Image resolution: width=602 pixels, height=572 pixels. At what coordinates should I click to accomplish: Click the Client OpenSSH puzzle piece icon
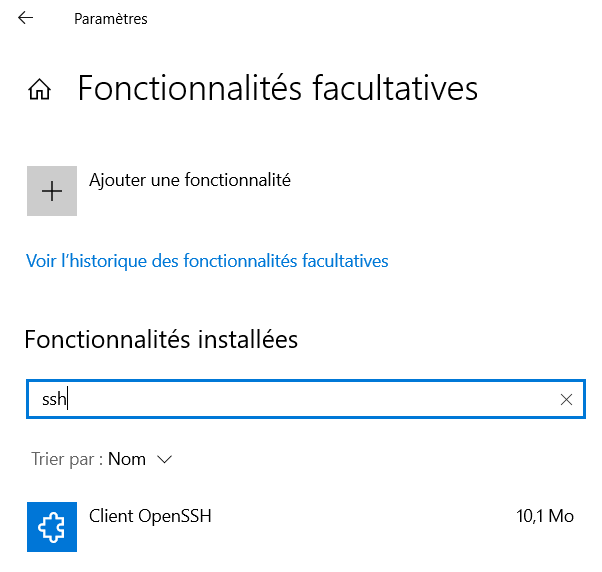(51, 526)
